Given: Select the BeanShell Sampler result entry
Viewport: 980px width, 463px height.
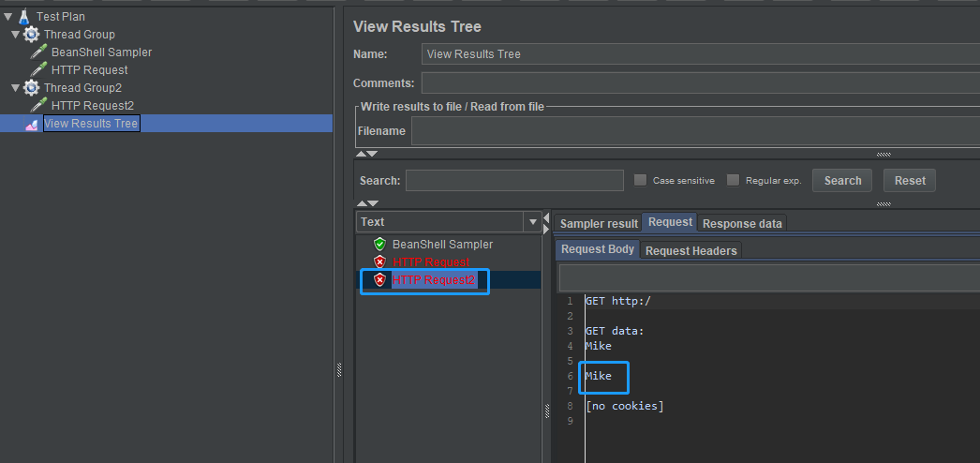Looking at the screenshot, I should [x=442, y=245].
